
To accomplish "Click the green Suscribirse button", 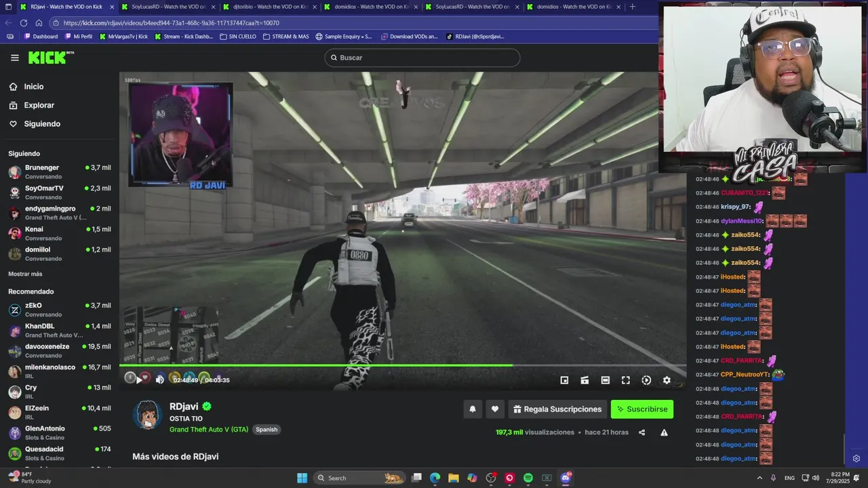I will 642,409.
